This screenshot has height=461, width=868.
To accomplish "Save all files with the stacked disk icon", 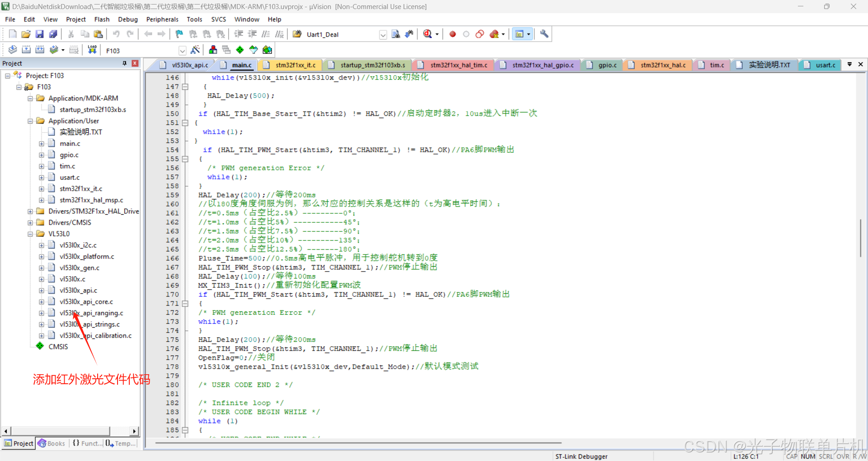I will 53,34.
